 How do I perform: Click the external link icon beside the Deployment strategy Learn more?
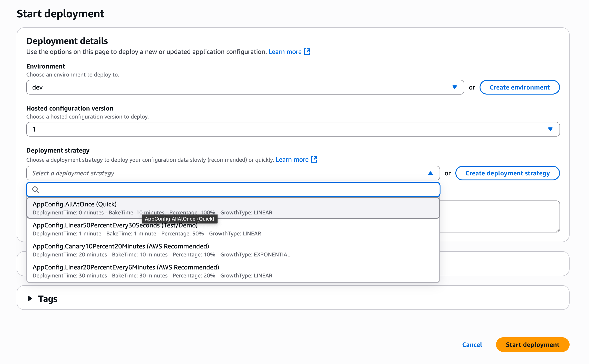pos(314,159)
